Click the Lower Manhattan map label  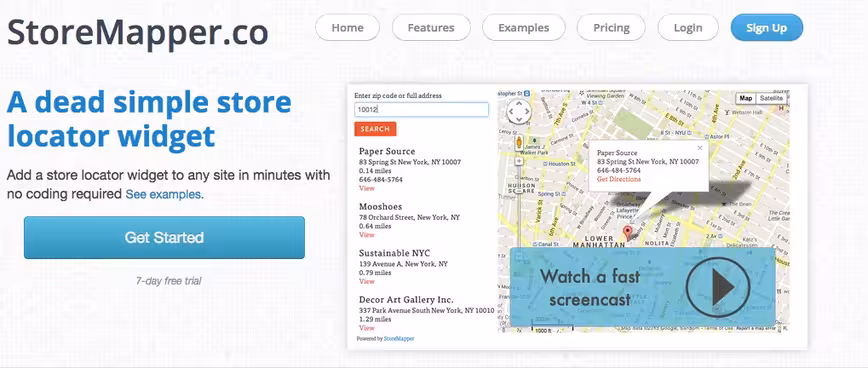[598, 242]
